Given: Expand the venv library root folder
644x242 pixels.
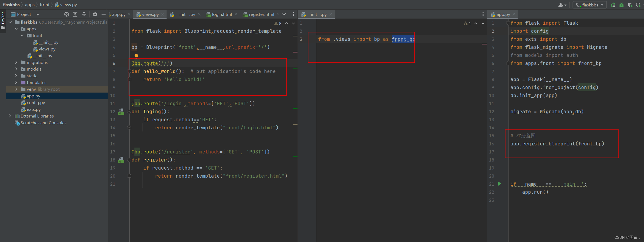Looking at the screenshot, I should (x=16, y=89).
